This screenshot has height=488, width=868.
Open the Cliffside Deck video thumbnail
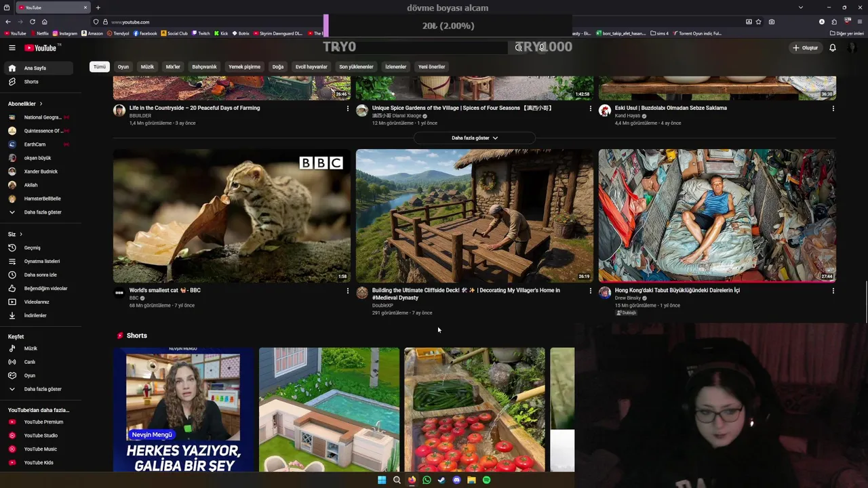pyautogui.click(x=475, y=216)
